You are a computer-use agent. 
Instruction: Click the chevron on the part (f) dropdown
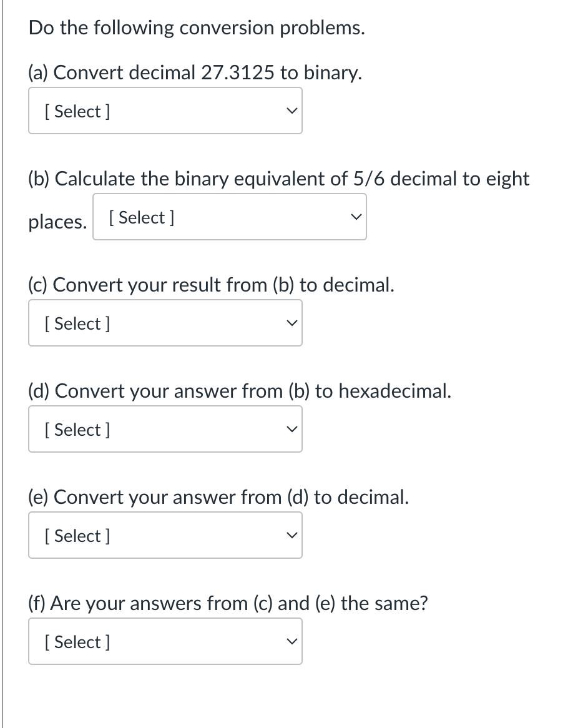click(291, 641)
